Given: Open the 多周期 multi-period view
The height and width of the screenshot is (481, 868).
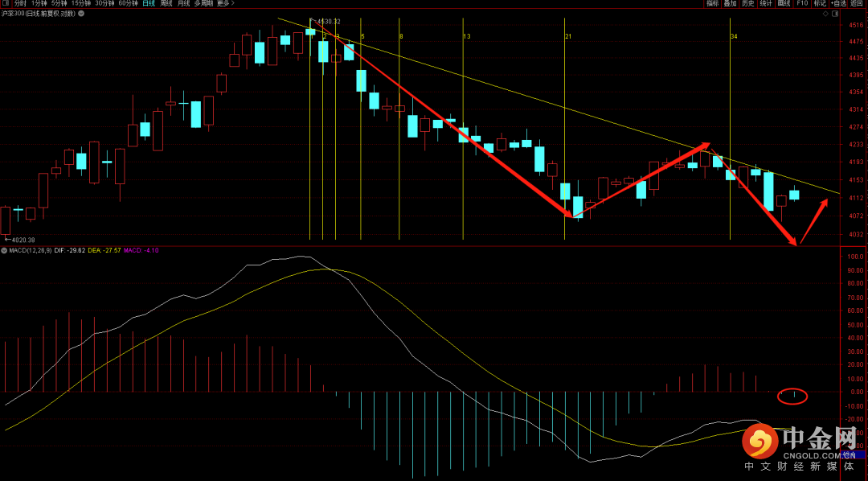Looking at the screenshot, I should 204,4.
